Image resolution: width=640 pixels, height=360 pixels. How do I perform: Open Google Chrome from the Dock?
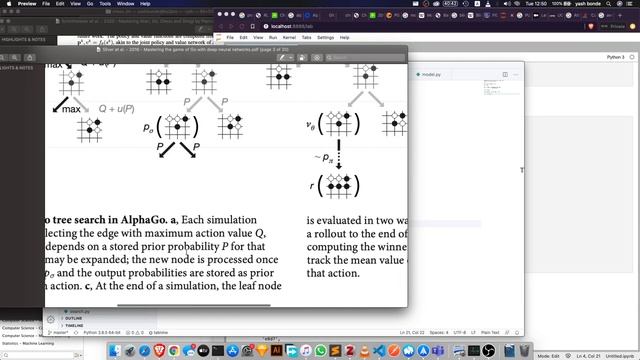point(174,350)
